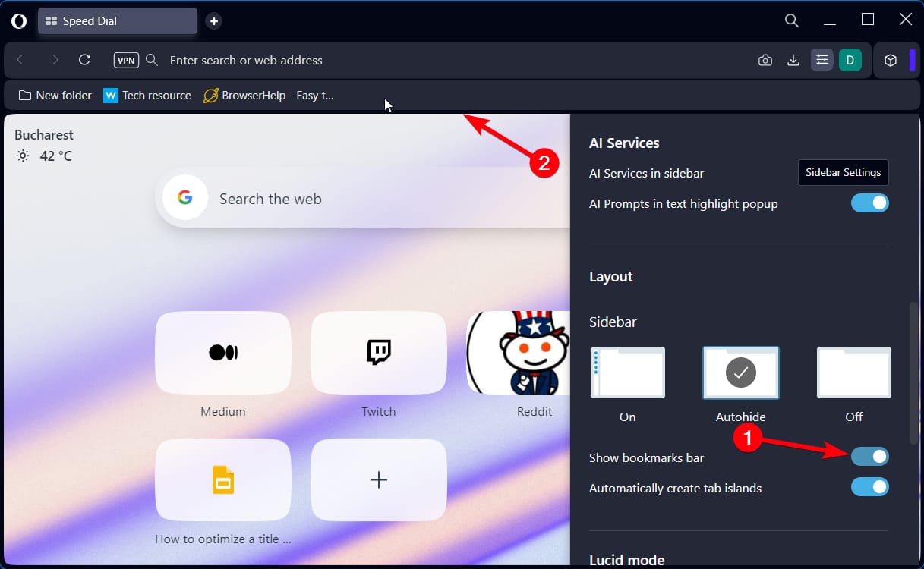Toggle the Show bookmarks bar switch
Image resolution: width=924 pixels, height=569 pixels.
pos(869,456)
